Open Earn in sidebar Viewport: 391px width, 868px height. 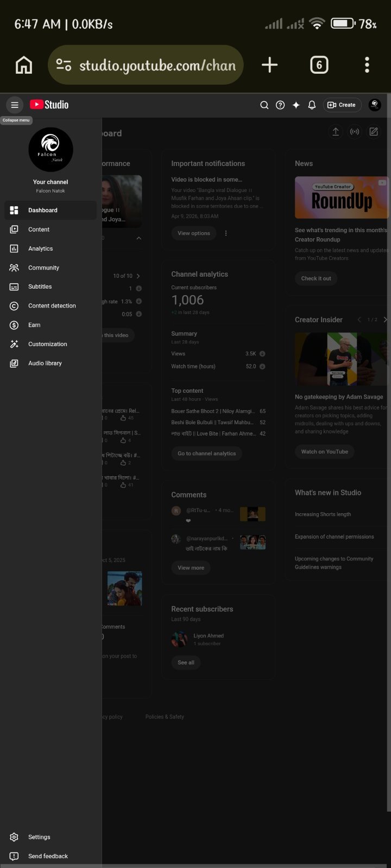[51, 325]
